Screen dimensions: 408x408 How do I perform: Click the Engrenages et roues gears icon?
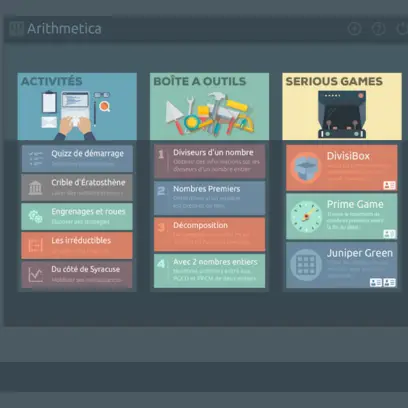(35, 217)
